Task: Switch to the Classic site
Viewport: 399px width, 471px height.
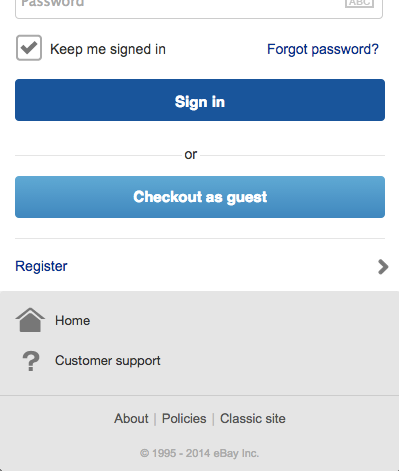Action: click(253, 418)
